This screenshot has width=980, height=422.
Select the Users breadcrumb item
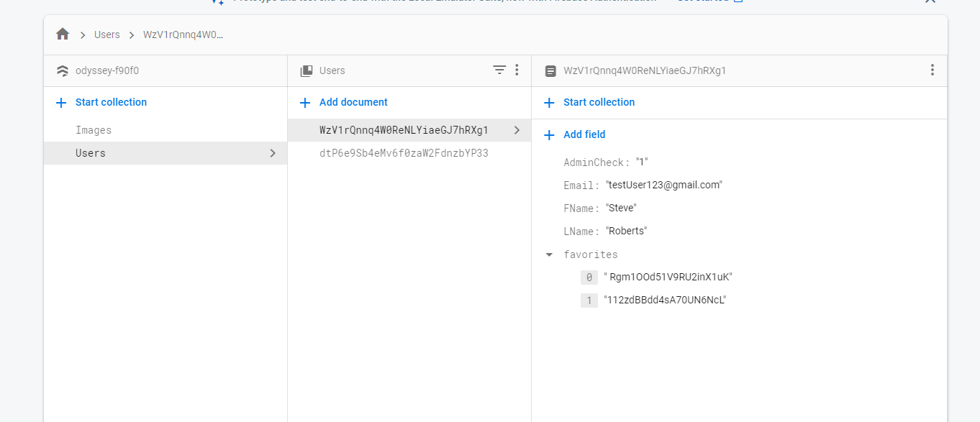point(106,34)
